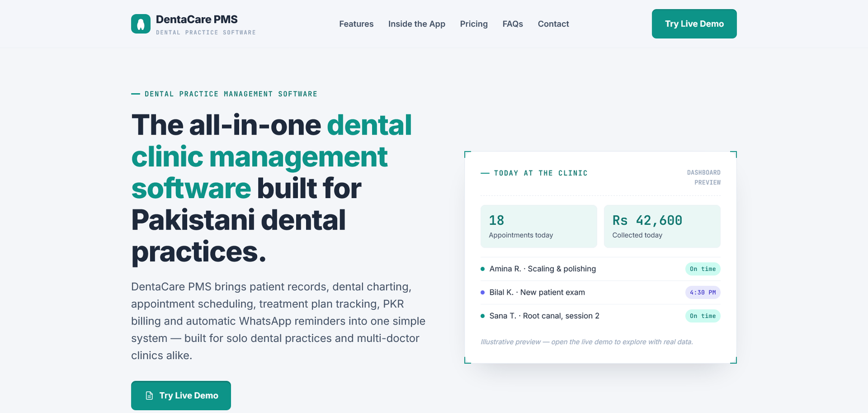The image size is (868, 413).
Task: Click the Bilal K. New patient exam row
Action: [x=601, y=293]
